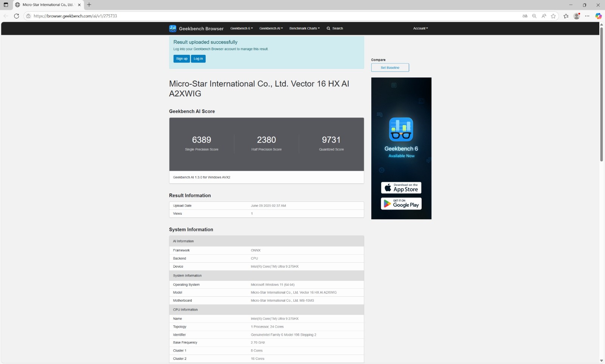Click the Google Play download badge
The image size is (605, 364).
coord(401,204)
